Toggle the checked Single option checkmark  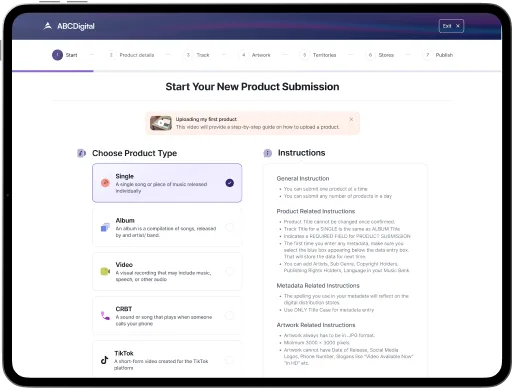[x=230, y=183]
